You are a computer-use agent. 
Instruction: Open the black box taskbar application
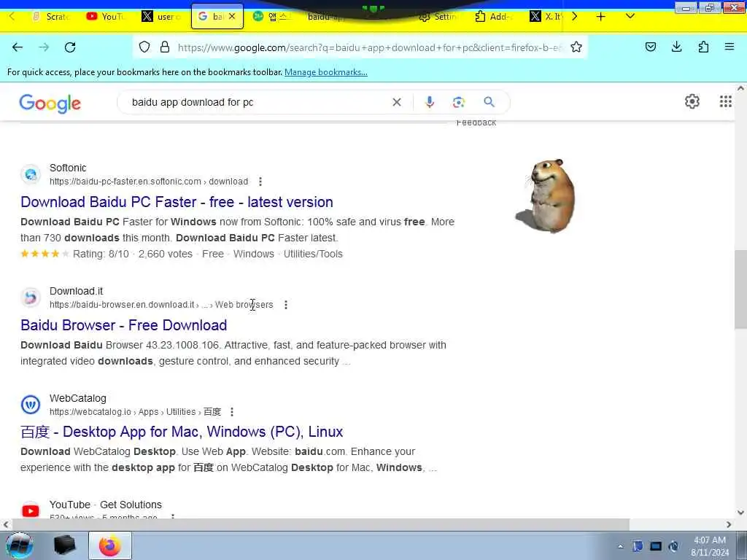tap(65, 545)
